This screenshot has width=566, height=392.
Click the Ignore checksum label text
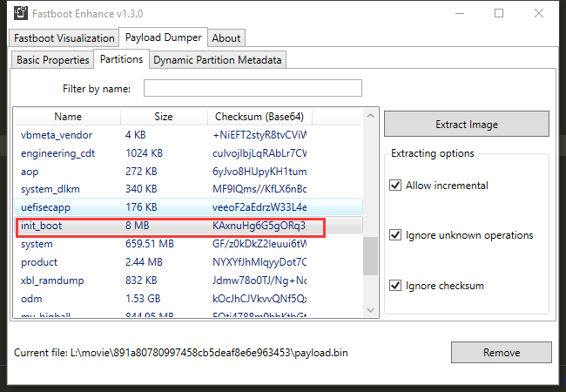click(x=445, y=286)
